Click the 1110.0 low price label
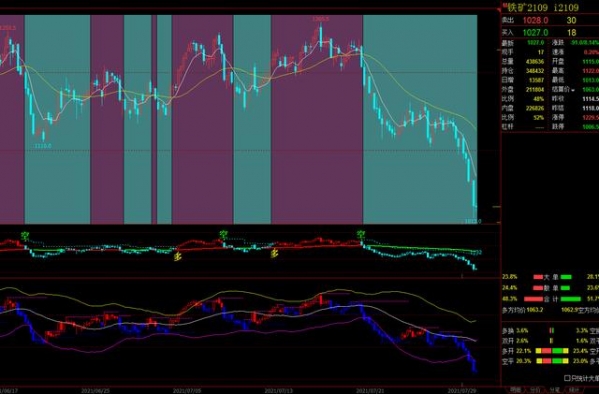This screenshot has width=599, height=394. pyautogui.click(x=43, y=146)
